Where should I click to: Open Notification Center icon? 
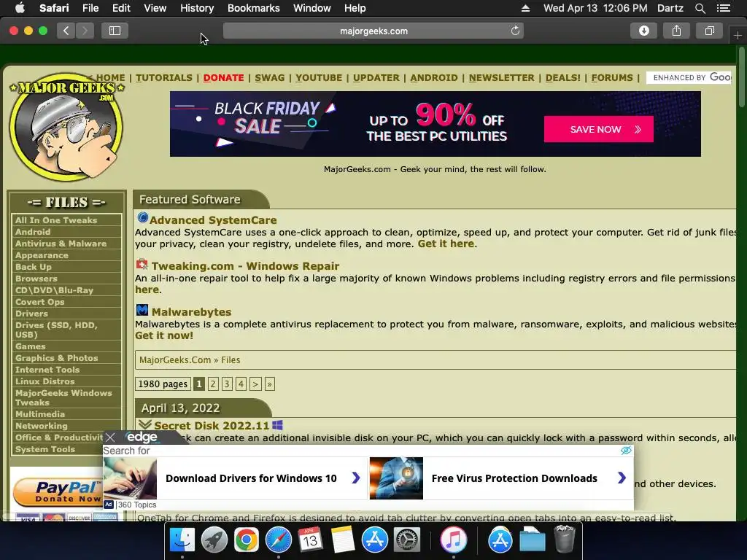click(x=724, y=8)
